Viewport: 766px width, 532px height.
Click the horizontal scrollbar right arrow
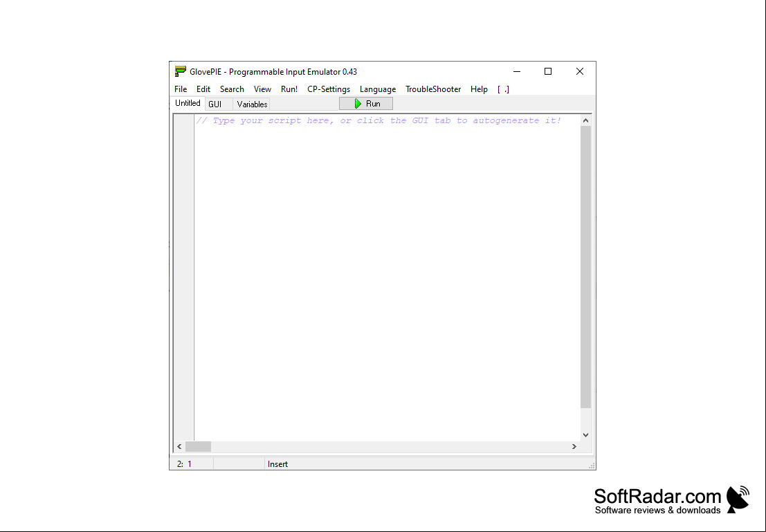[574, 446]
